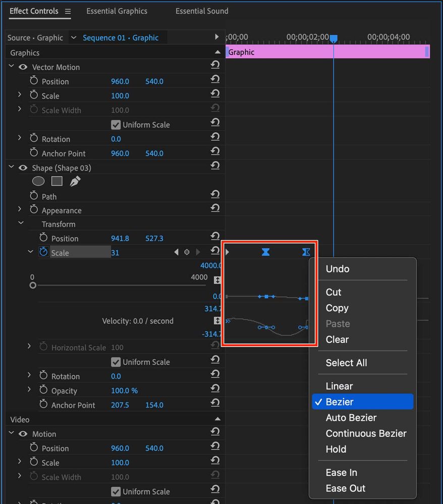The width and height of the screenshot is (443, 504).
Task: Add a keyframe on the Scale property
Action: tap(187, 251)
